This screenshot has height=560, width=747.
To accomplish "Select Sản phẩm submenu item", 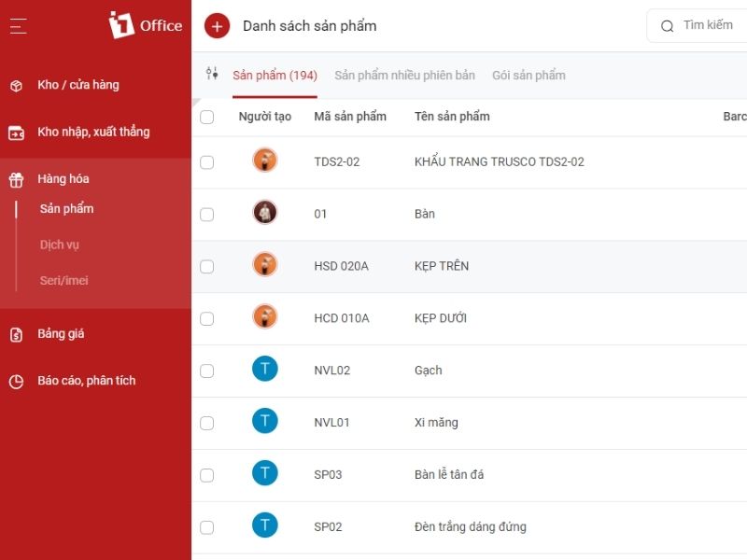I will (x=66, y=209).
